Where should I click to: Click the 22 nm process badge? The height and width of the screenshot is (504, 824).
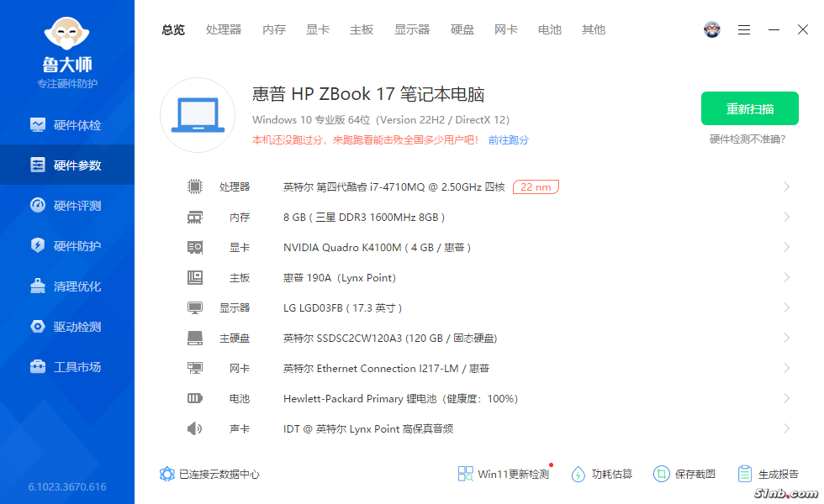click(536, 186)
